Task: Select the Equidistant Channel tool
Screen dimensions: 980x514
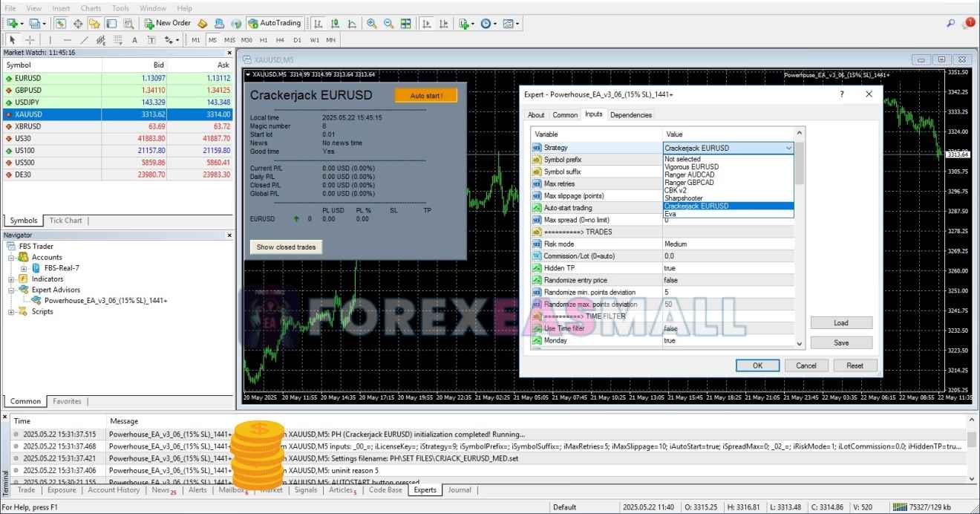Action: (101, 39)
